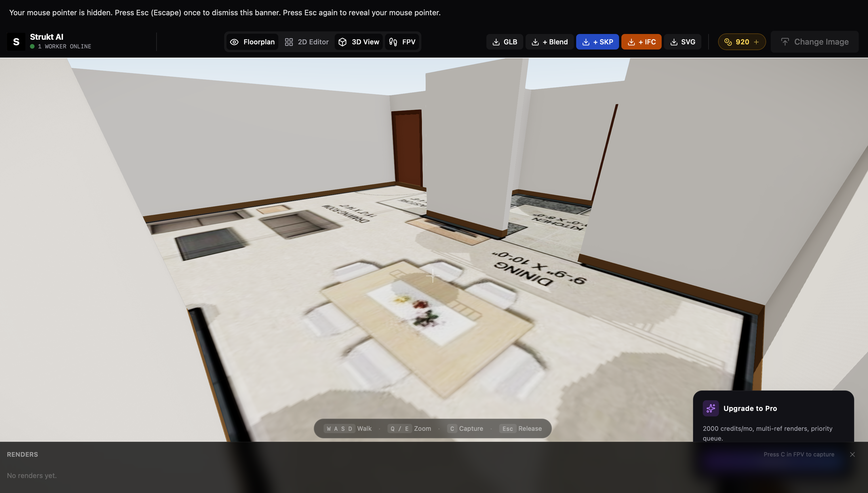Click the '1 WORKER ONLINE' status text
The width and height of the screenshot is (868, 493).
click(x=64, y=46)
